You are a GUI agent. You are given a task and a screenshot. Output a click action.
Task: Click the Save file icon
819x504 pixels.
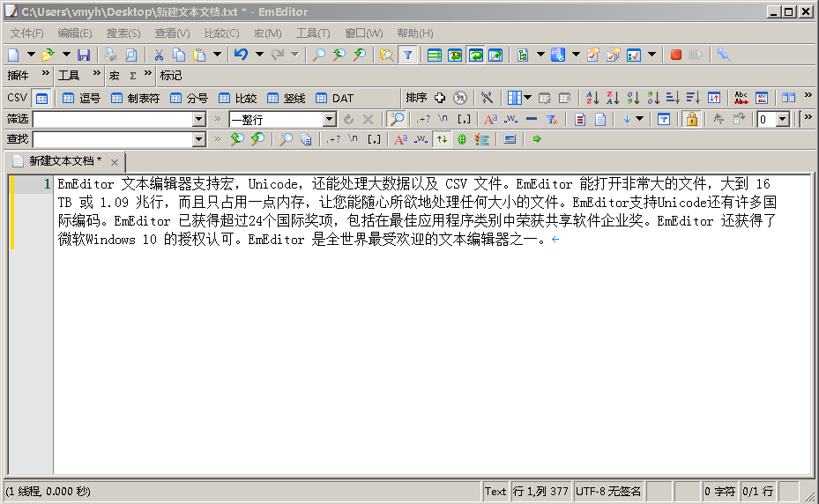pyautogui.click(x=84, y=55)
